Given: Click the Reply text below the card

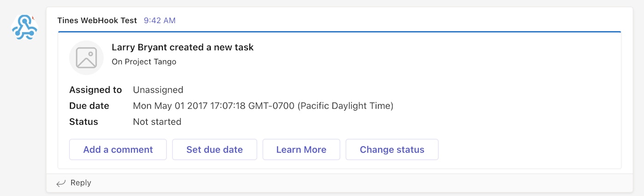Looking at the screenshot, I should click(x=81, y=183).
